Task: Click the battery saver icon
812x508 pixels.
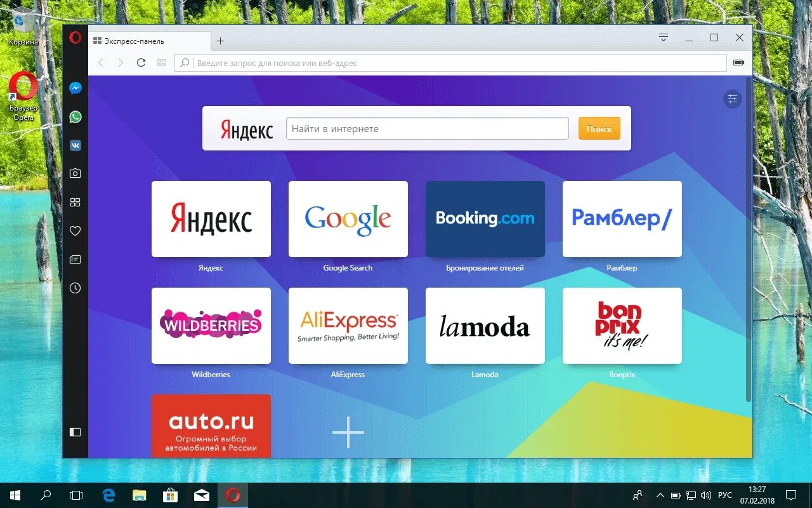Action: point(738,63)
